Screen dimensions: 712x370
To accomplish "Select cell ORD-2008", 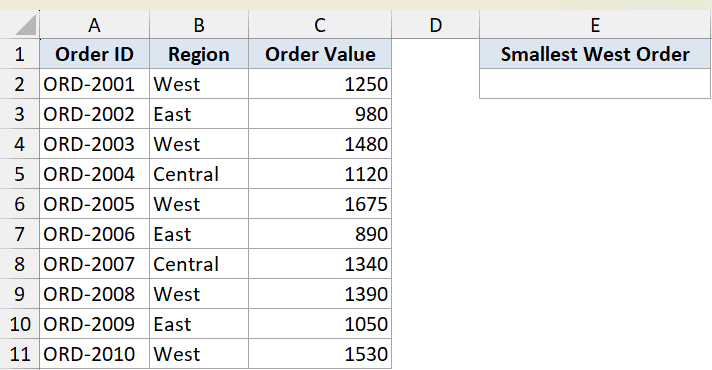I will click(x=94, y=294).
